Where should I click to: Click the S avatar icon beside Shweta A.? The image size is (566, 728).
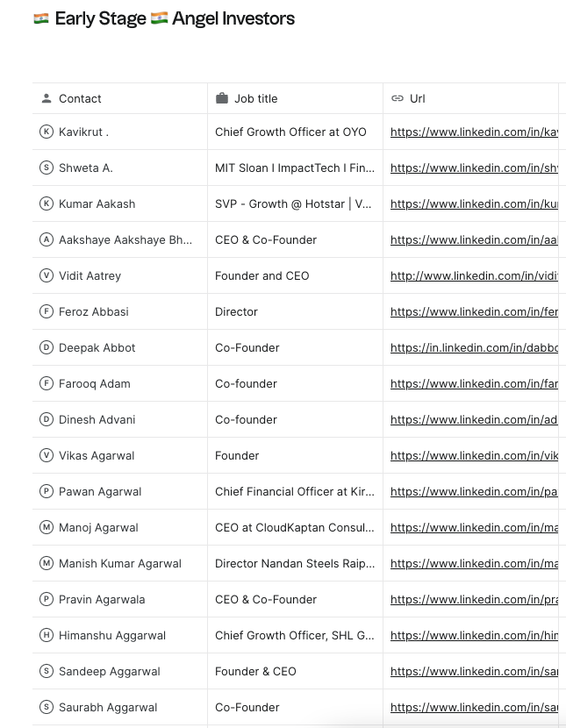(47, 168)
